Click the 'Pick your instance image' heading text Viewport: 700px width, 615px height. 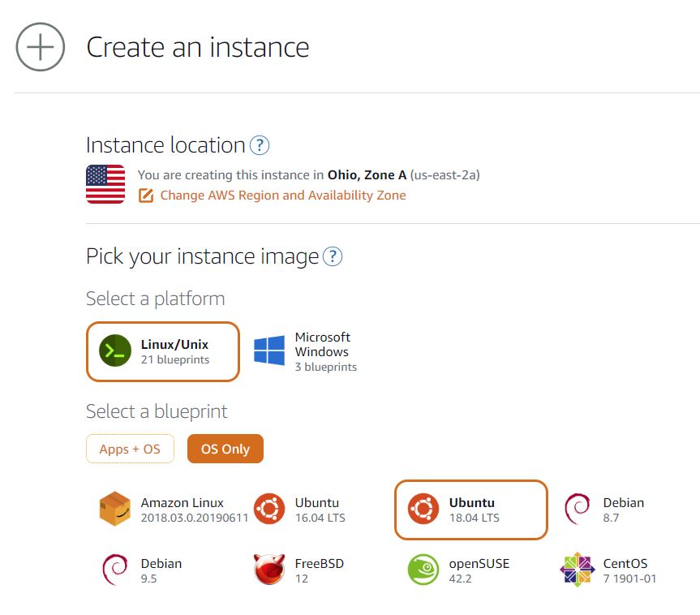[x=202, y=257]
